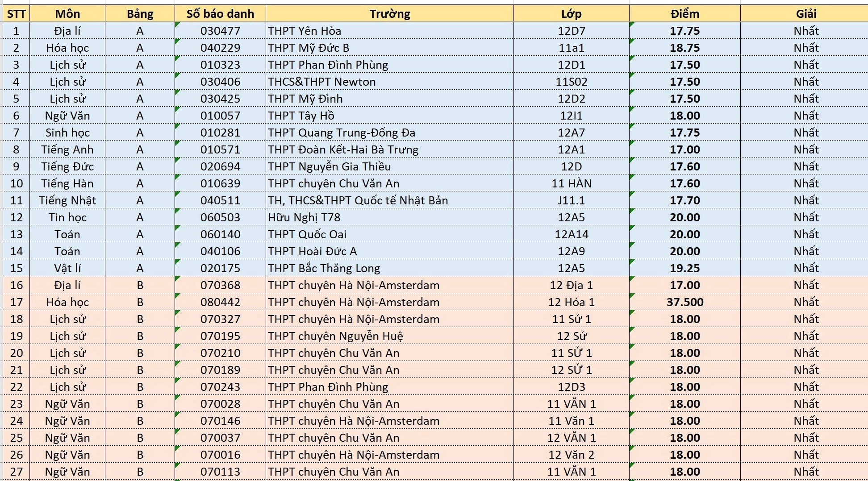
Task: Click THPT chuyên Nguyễn Huệ cell
Action: click(389, 336)
